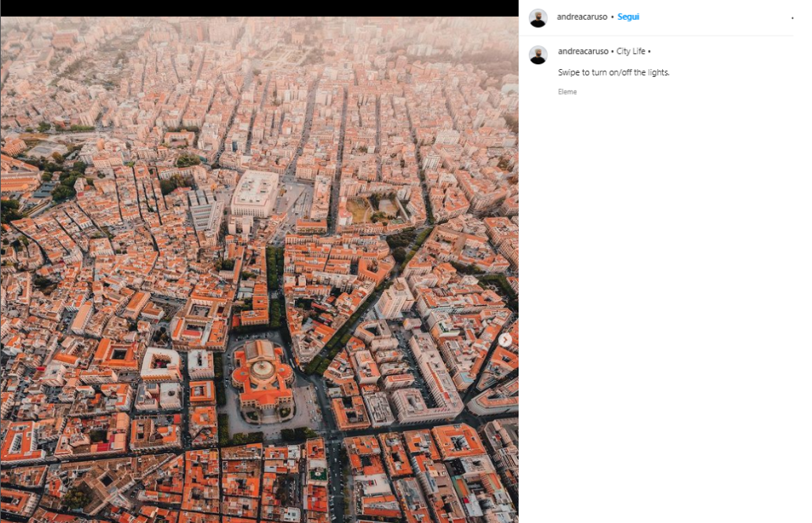Open the more options menu dot

coord(792,18)
